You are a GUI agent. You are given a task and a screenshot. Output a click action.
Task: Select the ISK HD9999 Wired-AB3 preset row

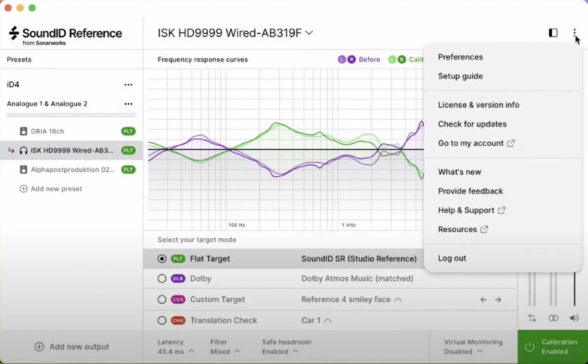pyautogui.click(x=72, y=150)
